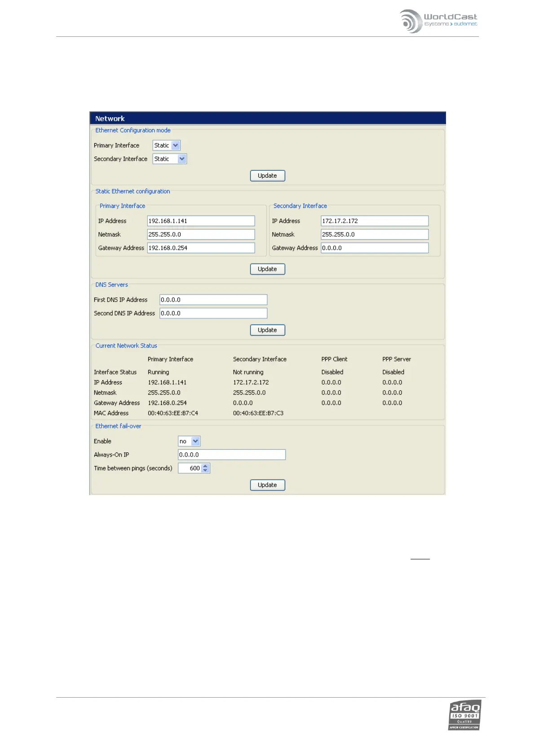Image resolution: width=535 pixels, height=756 pixels.
Task: Select the 'Ethernet fail-over' section heading
Action: [x=118, y=426]
